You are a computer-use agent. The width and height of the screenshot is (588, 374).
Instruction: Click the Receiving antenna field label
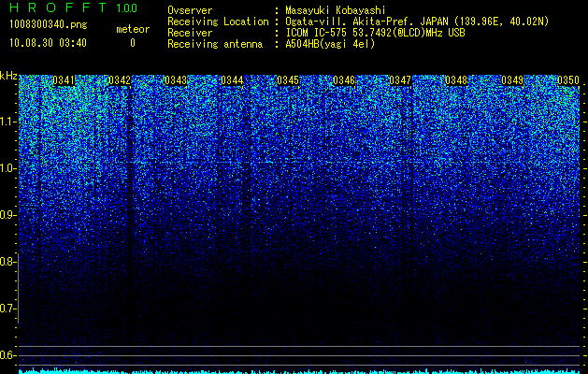pos(215,44)
